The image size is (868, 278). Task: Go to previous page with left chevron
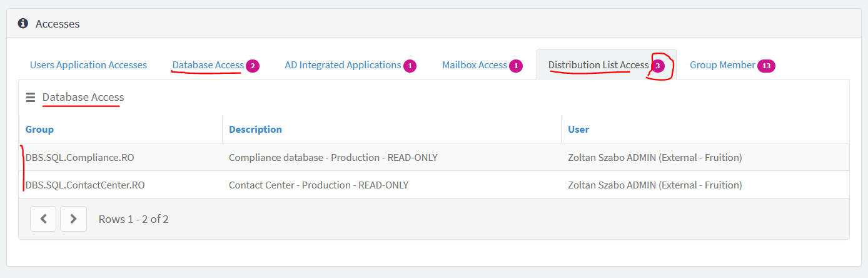pyautogui.click(x=43, y=219)
